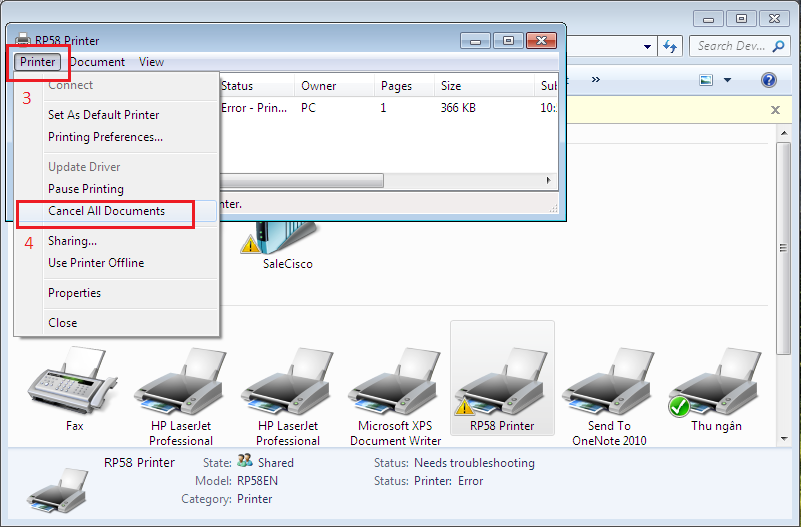This screenshot has height=527, width=801.
Task: Show hidden toolbar commands via chevron
Action: [595, 79]
